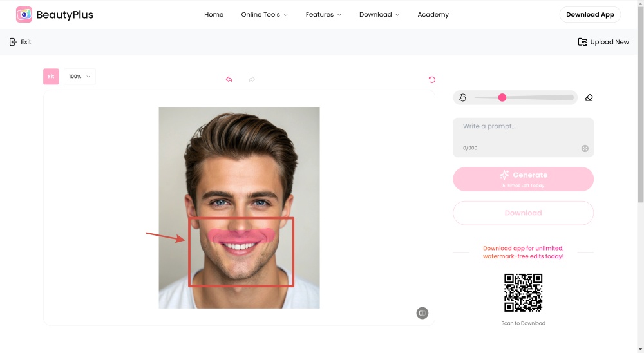This screenshot has width=644, height=353.
Task: Expand the Download nav menu
Action: point(379,14)
